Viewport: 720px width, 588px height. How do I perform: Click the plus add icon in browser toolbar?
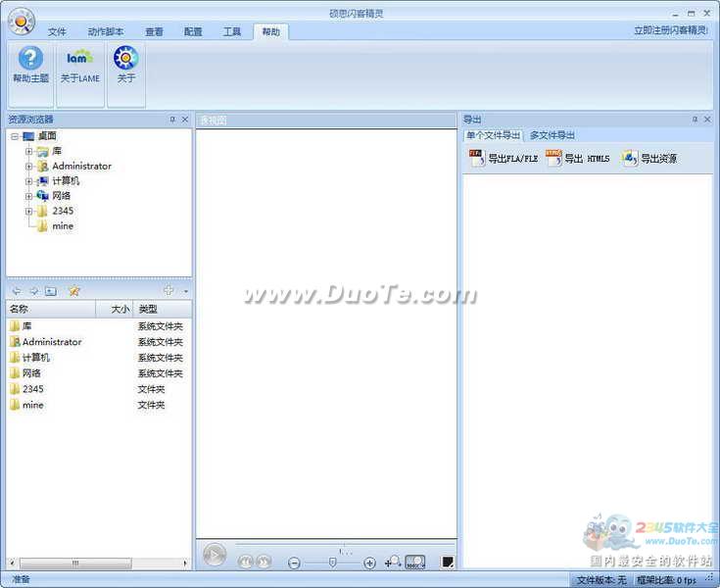pos(168,290)
